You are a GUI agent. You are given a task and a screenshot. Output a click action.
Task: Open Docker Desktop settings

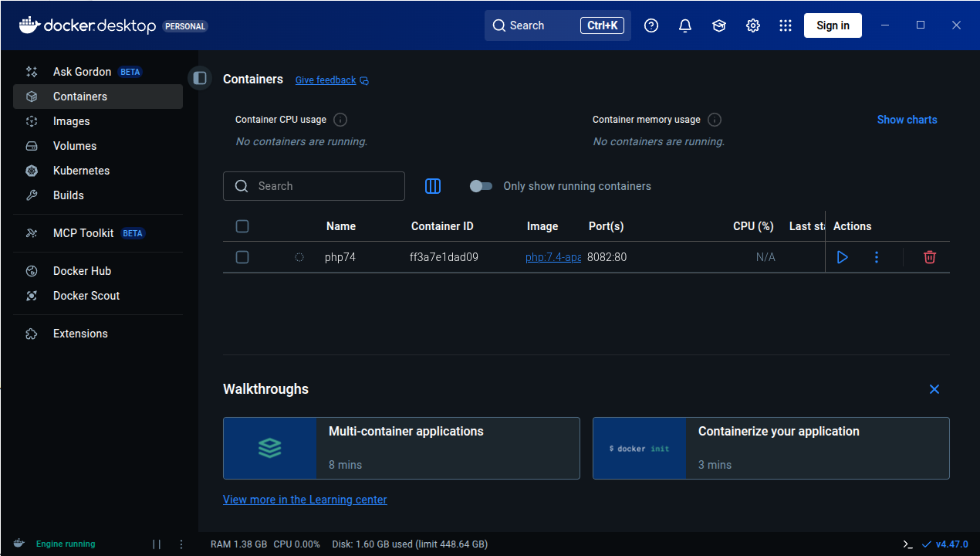tap(752, 25)
